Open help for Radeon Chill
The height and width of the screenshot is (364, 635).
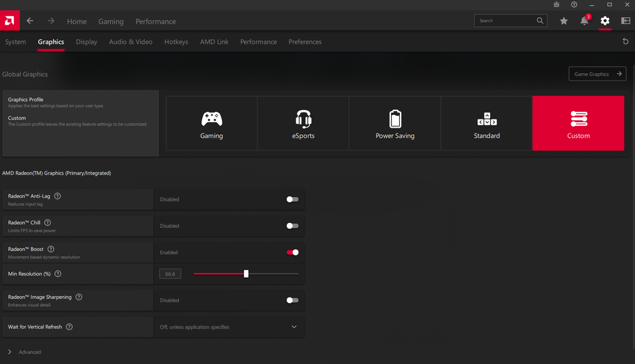48,222
